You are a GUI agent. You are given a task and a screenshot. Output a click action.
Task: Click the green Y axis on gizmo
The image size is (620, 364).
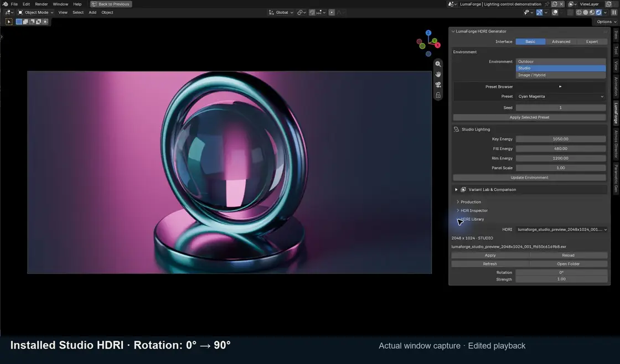(434, 41)
